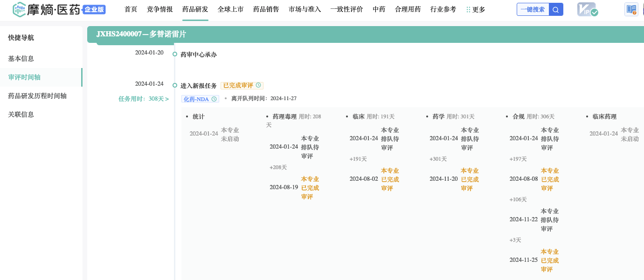
Task: Go to 关联信息 in sidebar
Action: pyautogui.click(x=21, y=114)
